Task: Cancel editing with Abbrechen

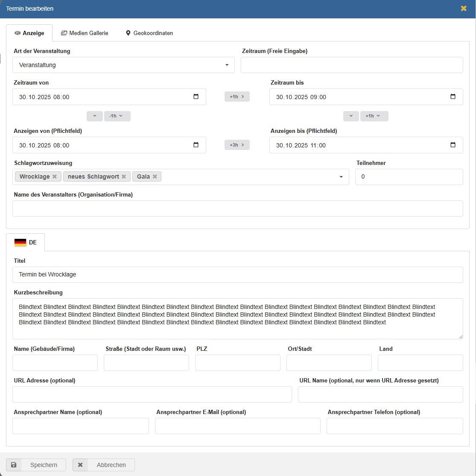Action: coord(104,465)
